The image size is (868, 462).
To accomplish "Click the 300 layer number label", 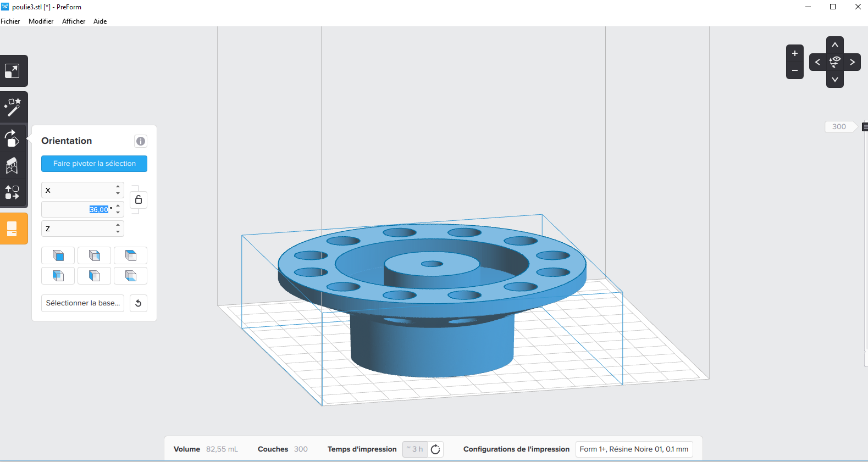I will pos(839,127).
